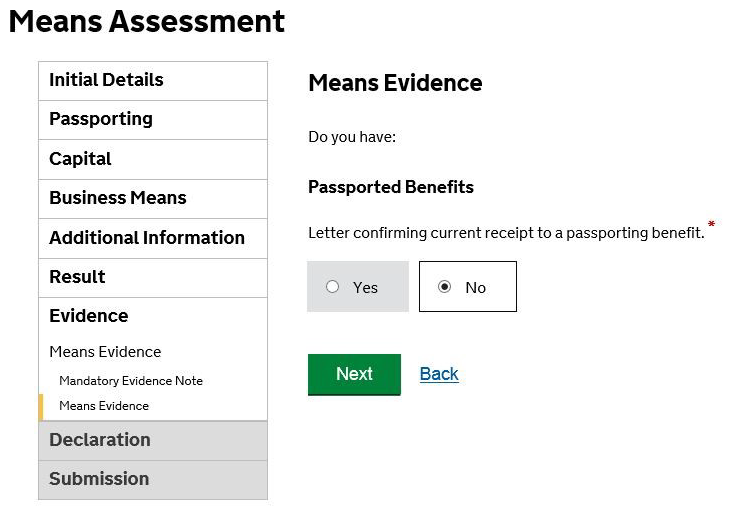Open the Capital section in sidebar
This screenshot has height=519, width=746.
click(x=80, y=159)
